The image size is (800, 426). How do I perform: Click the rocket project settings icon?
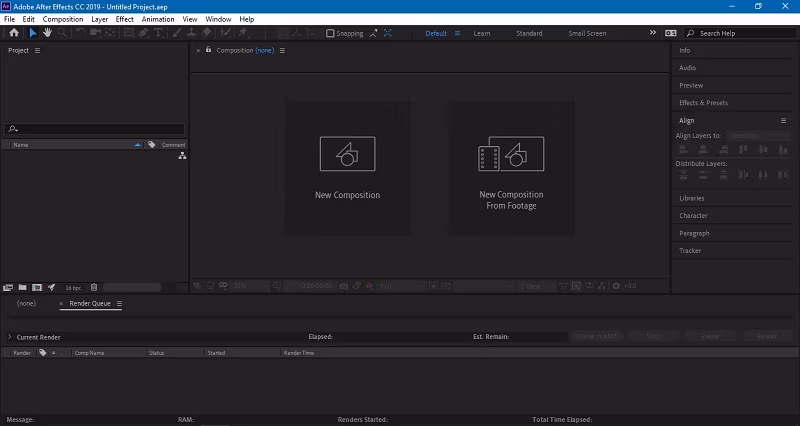click(52, 287)
